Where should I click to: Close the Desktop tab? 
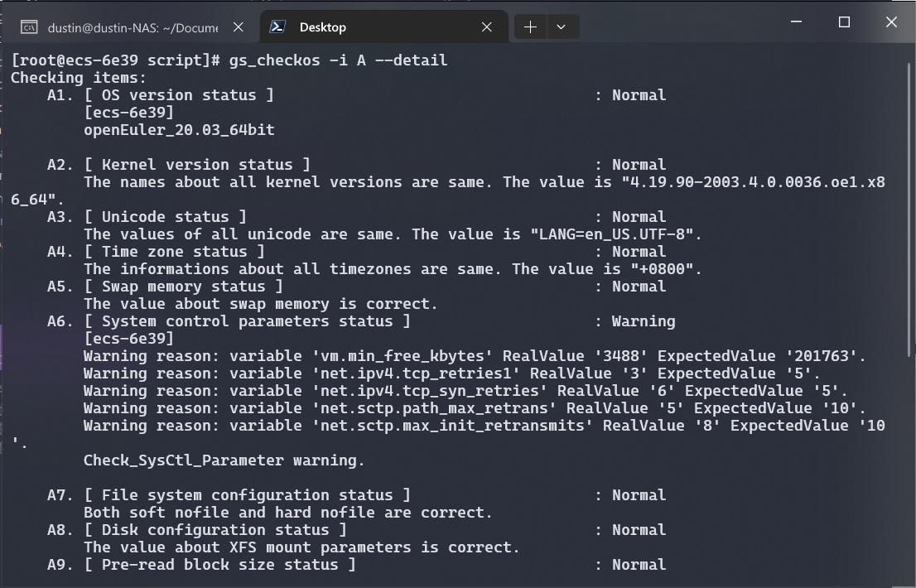pos(487,27)
